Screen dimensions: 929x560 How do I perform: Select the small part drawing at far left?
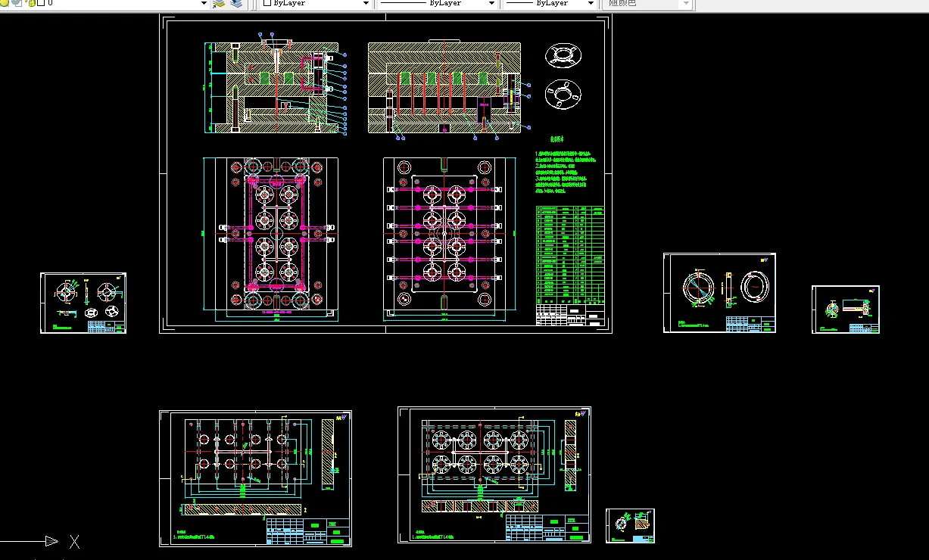point(83,303)
